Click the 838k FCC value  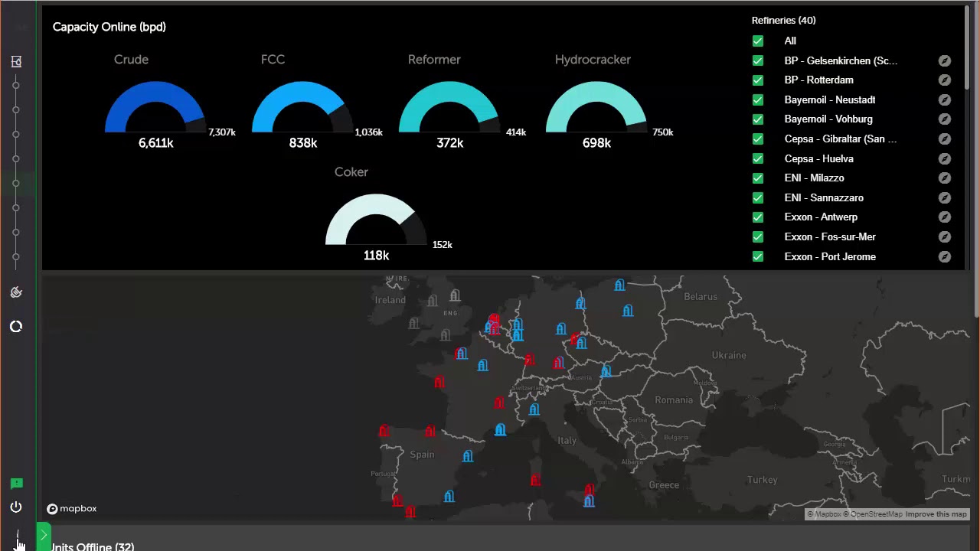tap(302, 143)
